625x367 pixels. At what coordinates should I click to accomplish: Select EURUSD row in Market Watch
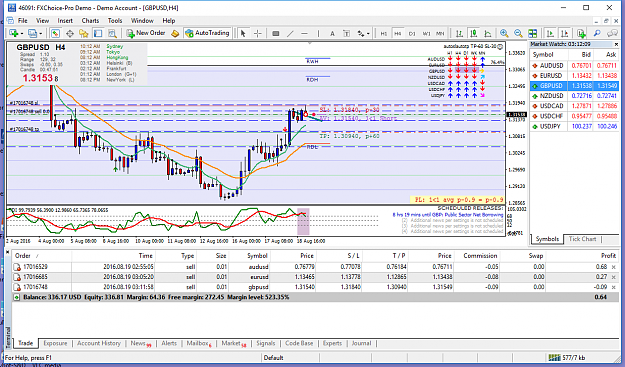click(574, 76)
